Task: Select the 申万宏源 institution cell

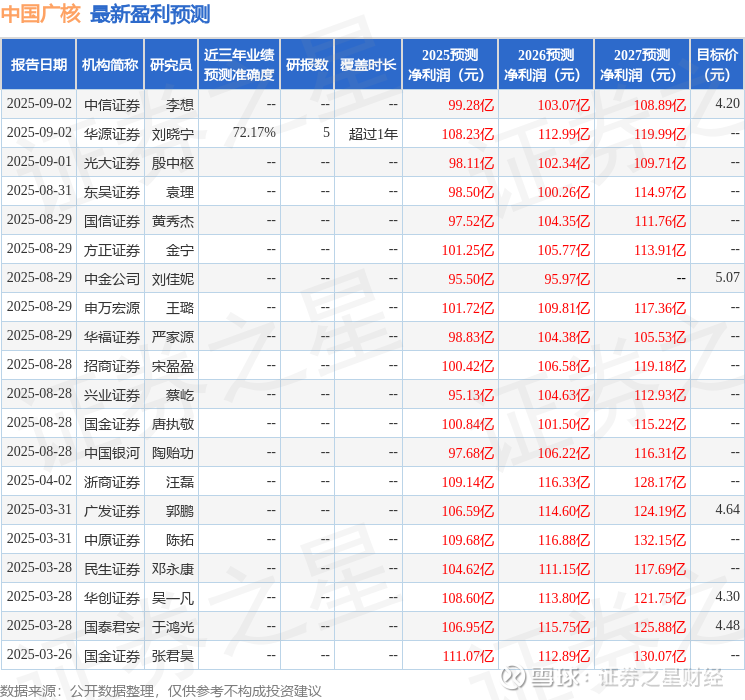Action: pyautogui.click(x=112, y=308)
